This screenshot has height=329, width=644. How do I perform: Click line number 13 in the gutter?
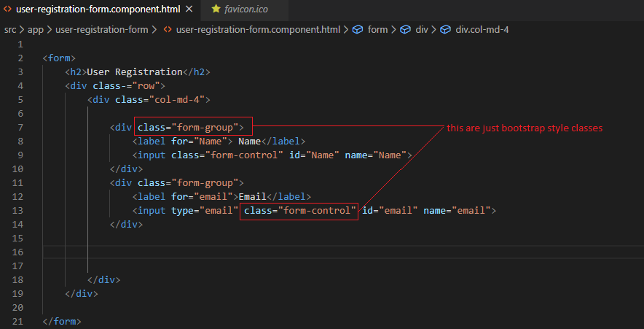pyautogui.click(x=17, y=211)
